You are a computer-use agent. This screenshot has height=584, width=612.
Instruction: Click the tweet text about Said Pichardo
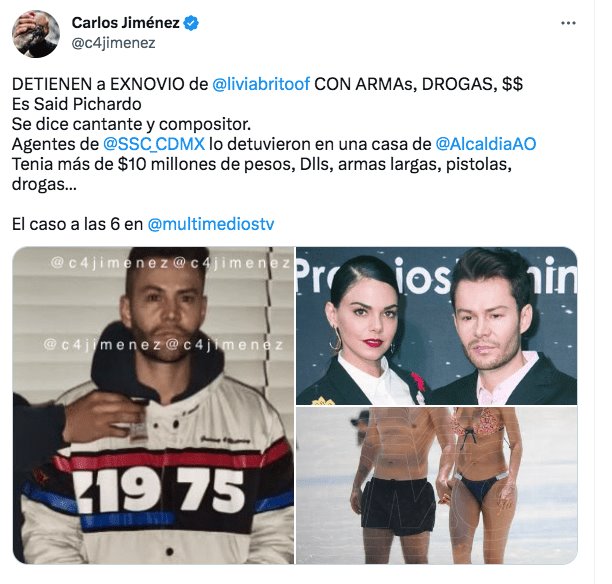[x=76, y=104]
